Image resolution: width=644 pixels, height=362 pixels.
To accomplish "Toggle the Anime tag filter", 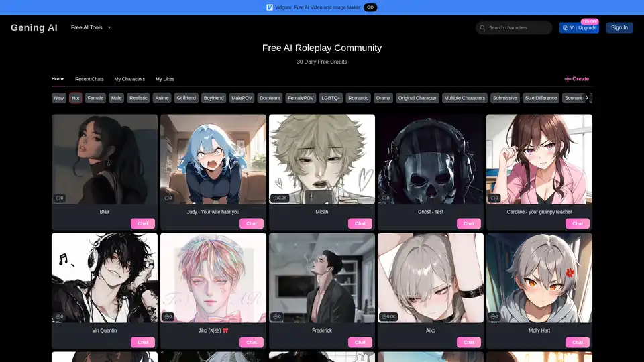I will (x=162, y=98).
